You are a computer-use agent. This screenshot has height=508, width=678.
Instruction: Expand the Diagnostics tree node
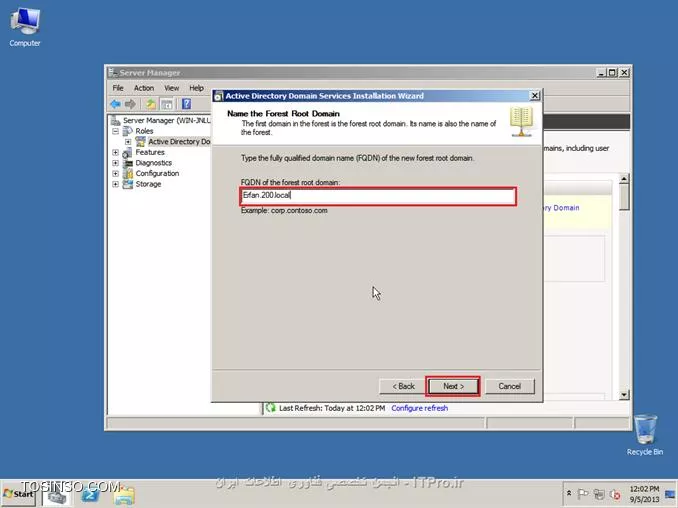pos(115,163)
